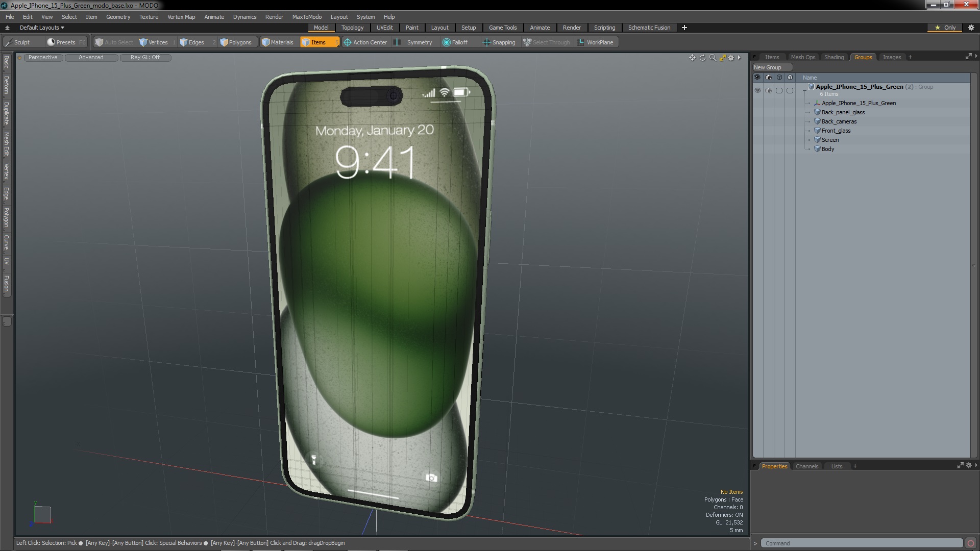Viewport: 980px width, 551px height.
Task: Open WorkPlane options
Action: (x=596, y=42)
